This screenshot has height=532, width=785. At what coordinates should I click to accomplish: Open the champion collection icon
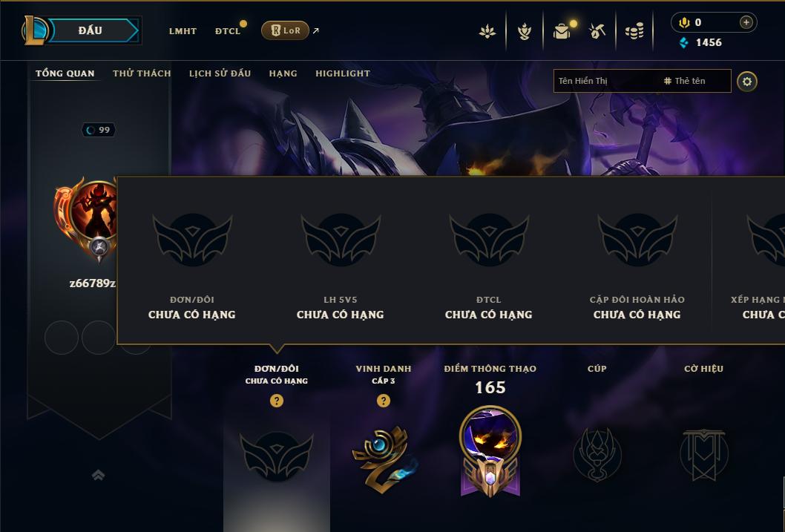524,31
